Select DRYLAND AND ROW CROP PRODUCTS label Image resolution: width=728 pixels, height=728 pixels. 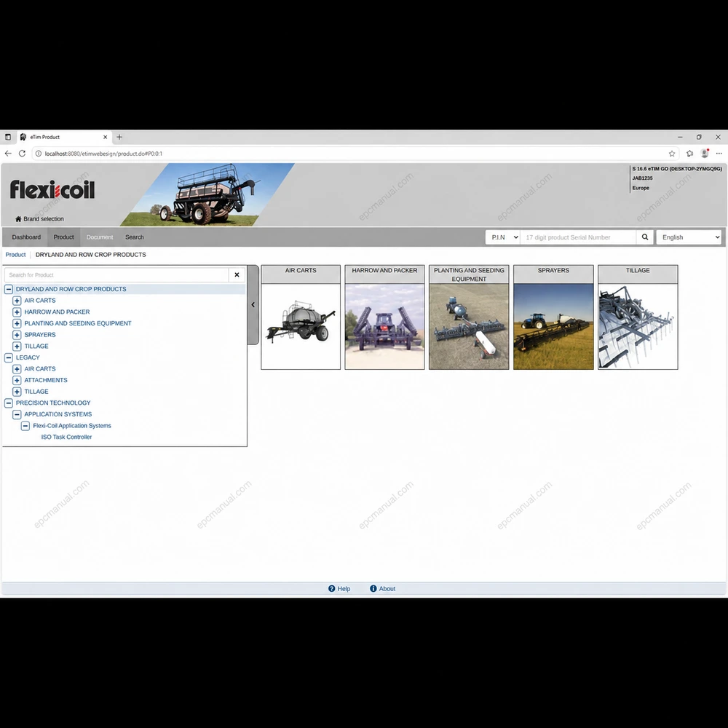click(x=71, y=289)
